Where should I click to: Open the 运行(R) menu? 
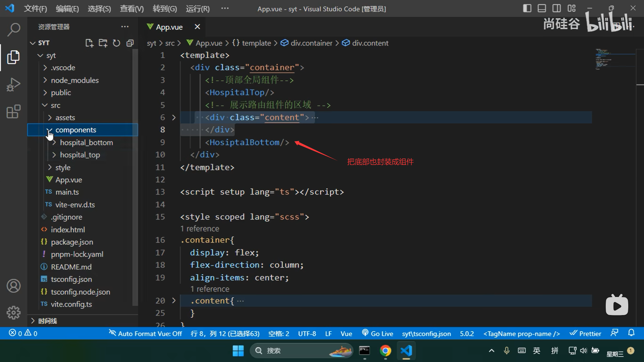[x=198, y=9]
